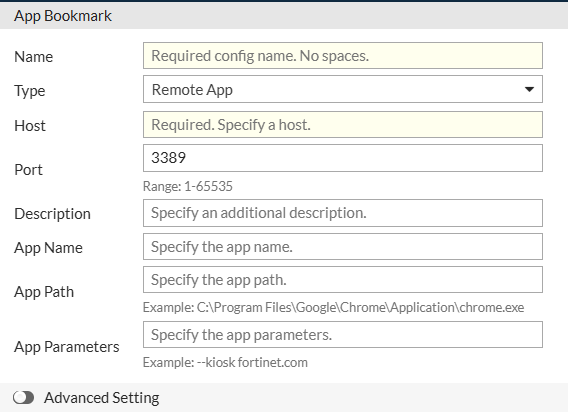Viewport: 568px width, 417px height.
Task: Focus the Port field containing 3389
Action: coord(343,158)
